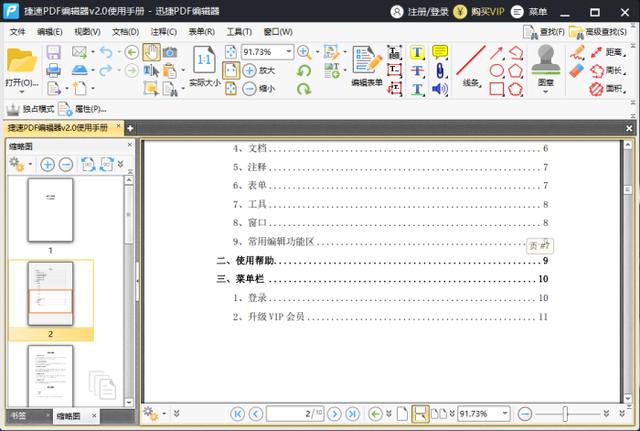This screenshot has width=640, height=431.
Task: Click the Edit Form pencil icon
Action: coord(367,62)
